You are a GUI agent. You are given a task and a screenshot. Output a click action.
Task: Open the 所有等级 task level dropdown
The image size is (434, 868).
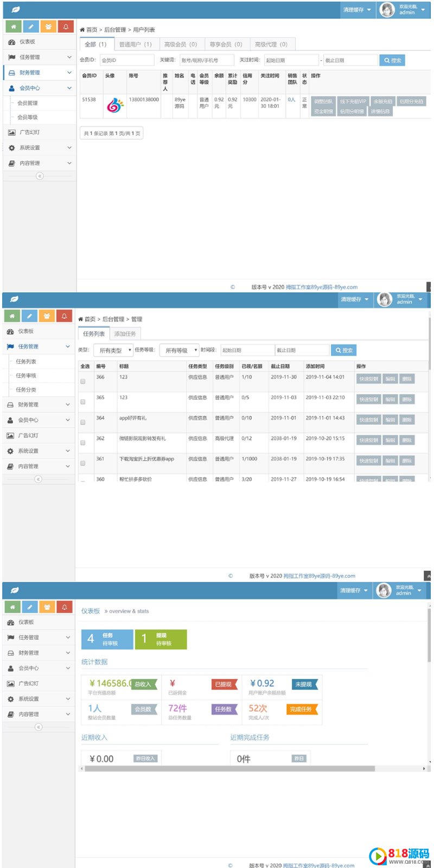tap(180, 350)
